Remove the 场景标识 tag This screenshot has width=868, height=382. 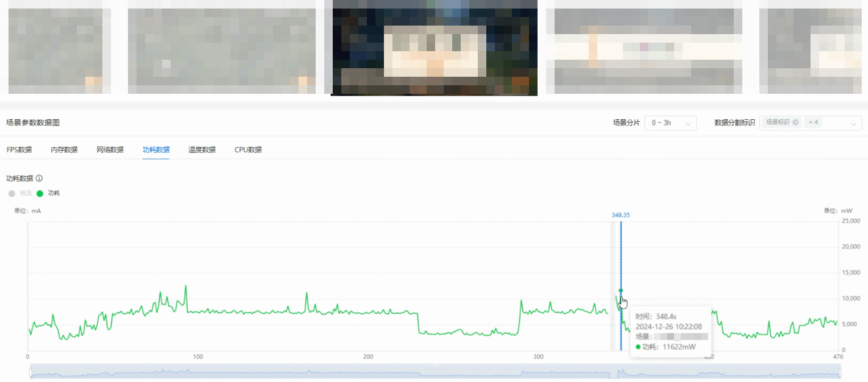click(x=795, y=122)
